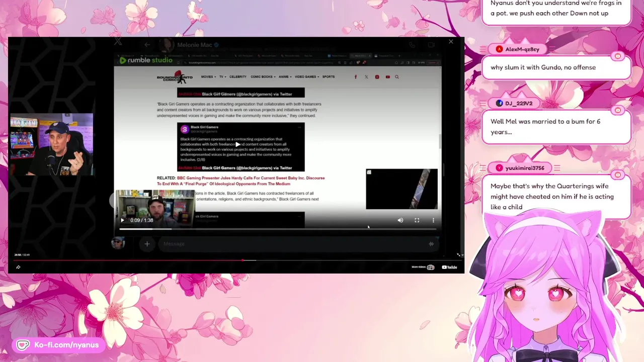644x362 pixels.
Task: Click the X logo in the overlay's corner
Action: point(118,41)
